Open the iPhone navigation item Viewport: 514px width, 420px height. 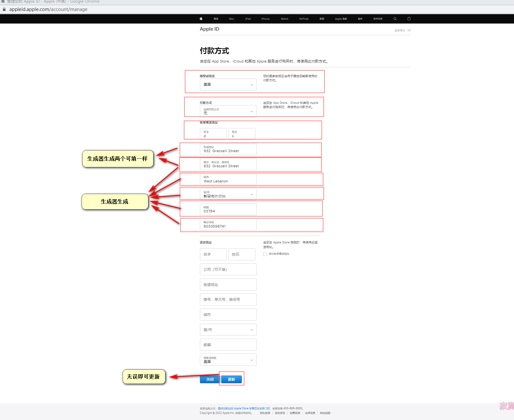[265, 19]
